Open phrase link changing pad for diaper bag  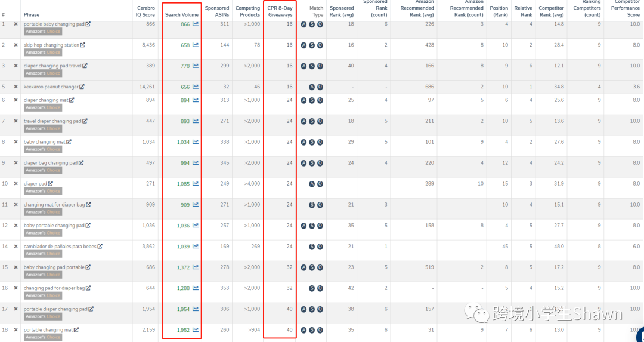(54, 288)
